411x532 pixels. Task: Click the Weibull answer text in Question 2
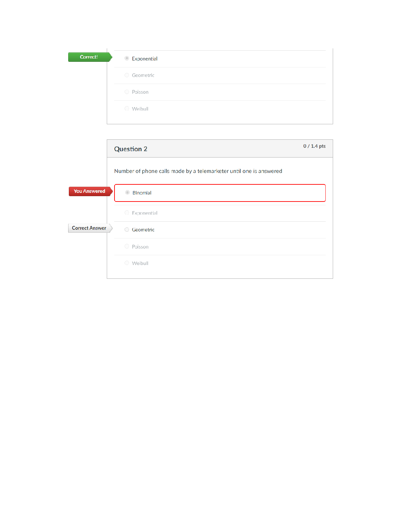click(140, 263)
